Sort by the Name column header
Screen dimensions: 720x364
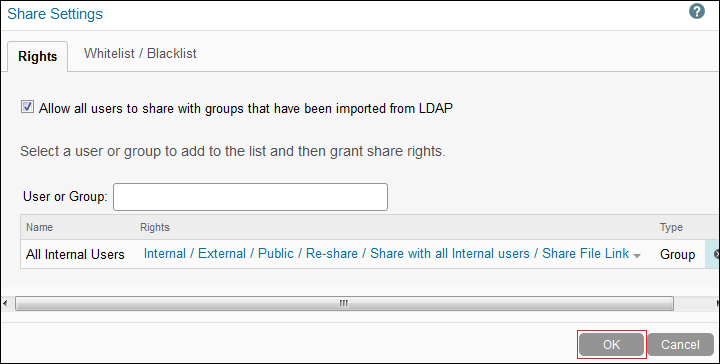[x=39, y=227]
